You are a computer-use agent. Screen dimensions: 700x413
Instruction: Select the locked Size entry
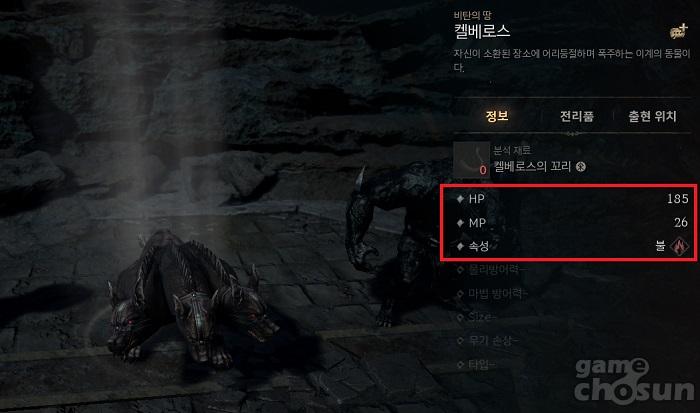coord(477,317)
